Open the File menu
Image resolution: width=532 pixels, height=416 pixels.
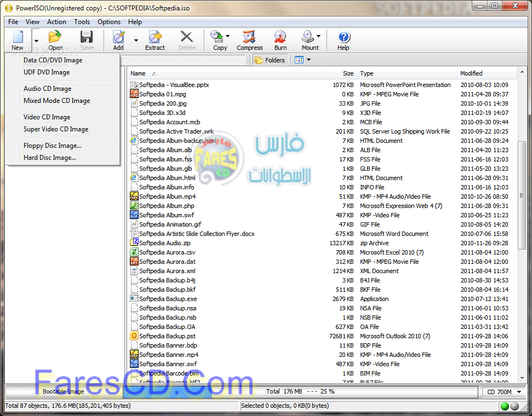[x=13, y=22]
